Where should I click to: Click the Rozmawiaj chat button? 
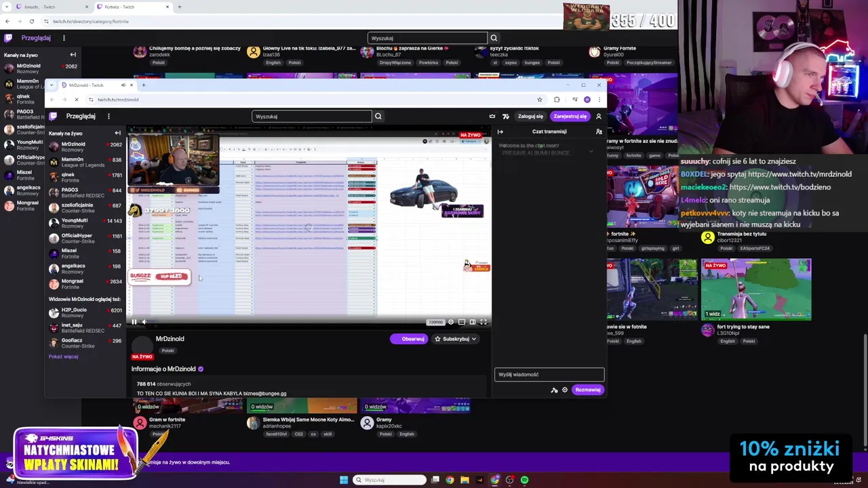click(x=588, y=390)
